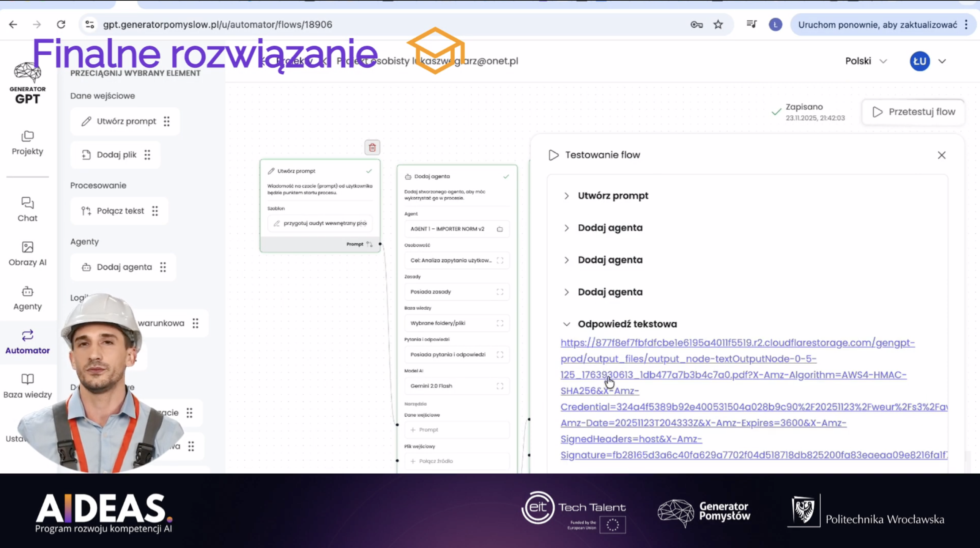
Task: Open the Chat section icon
Action: (27, 203)
